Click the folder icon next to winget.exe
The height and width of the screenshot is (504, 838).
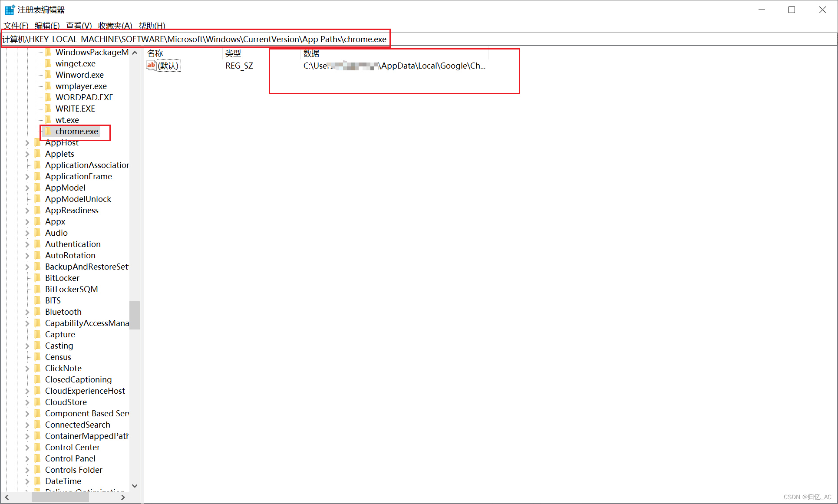click(x=48, y=64)
